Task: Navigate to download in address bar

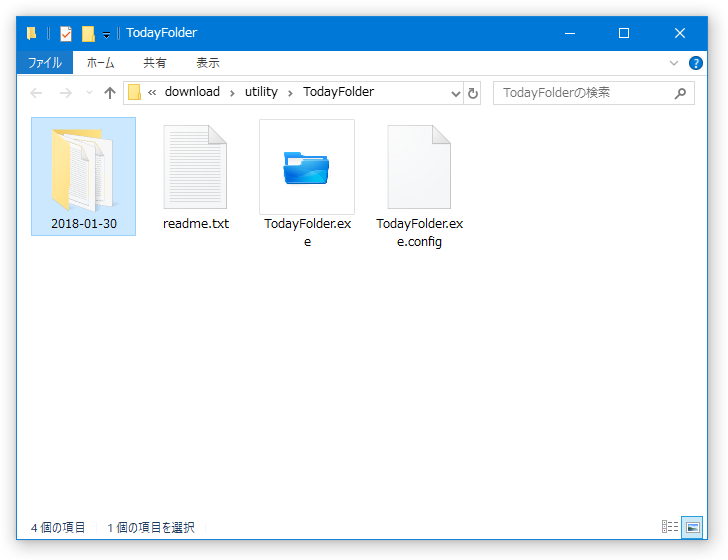Action: pos(192,92)
